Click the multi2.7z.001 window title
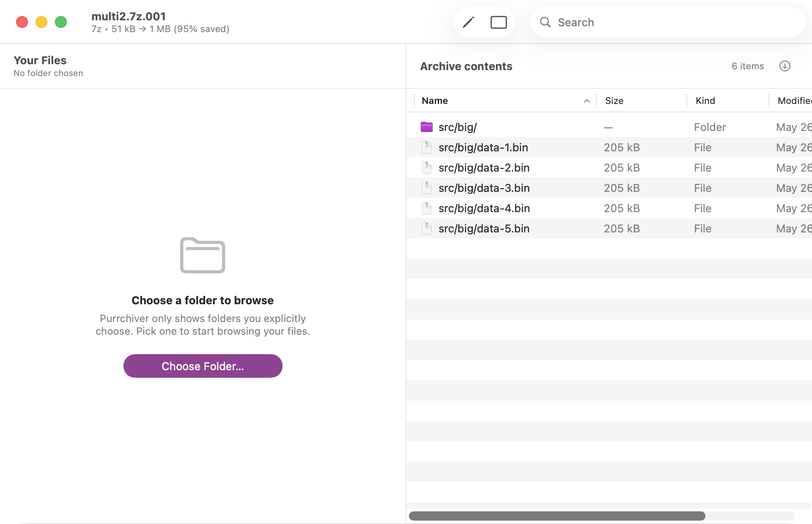The image size is (812, 524). [x=129, y=16]
